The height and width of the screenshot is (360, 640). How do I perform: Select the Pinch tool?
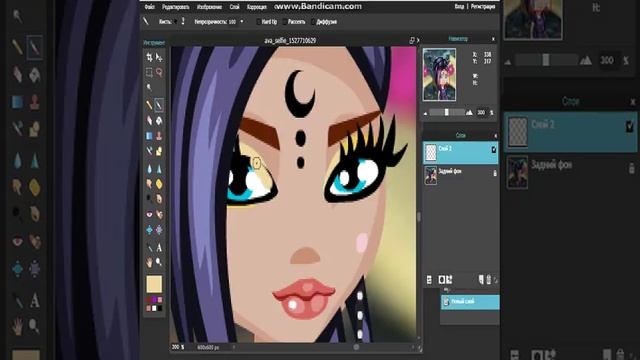[x=159, y=230]
